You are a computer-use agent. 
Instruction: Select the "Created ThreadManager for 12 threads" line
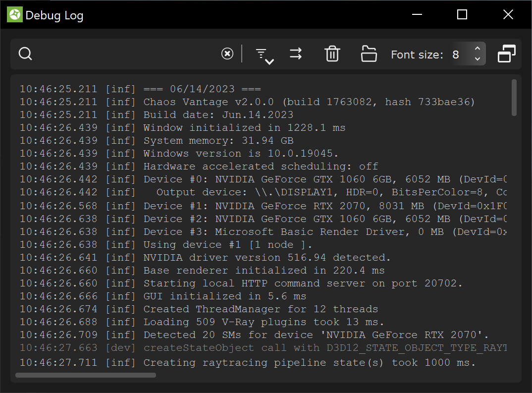coord(199,309)
